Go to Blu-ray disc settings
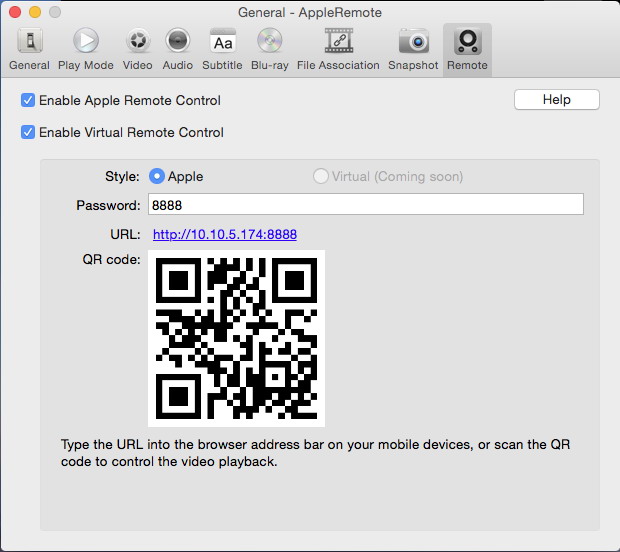This screenshot has height=552, width=620. 269,49
